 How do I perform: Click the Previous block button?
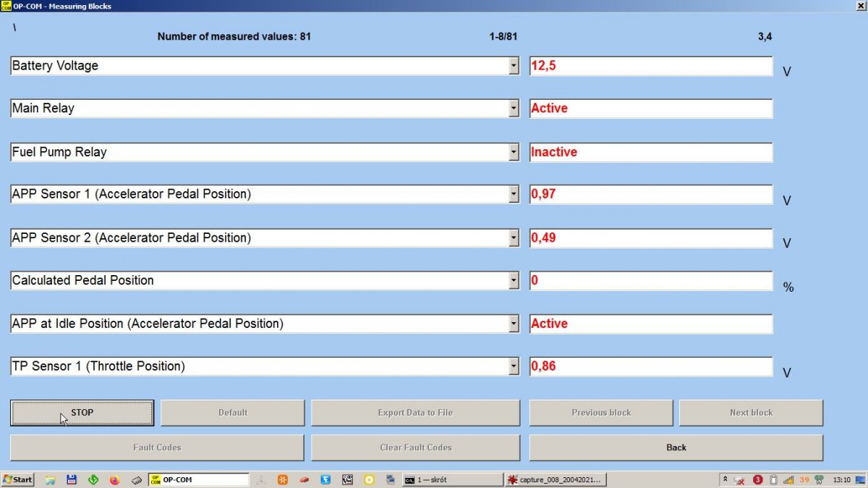[x=601, y=413]
